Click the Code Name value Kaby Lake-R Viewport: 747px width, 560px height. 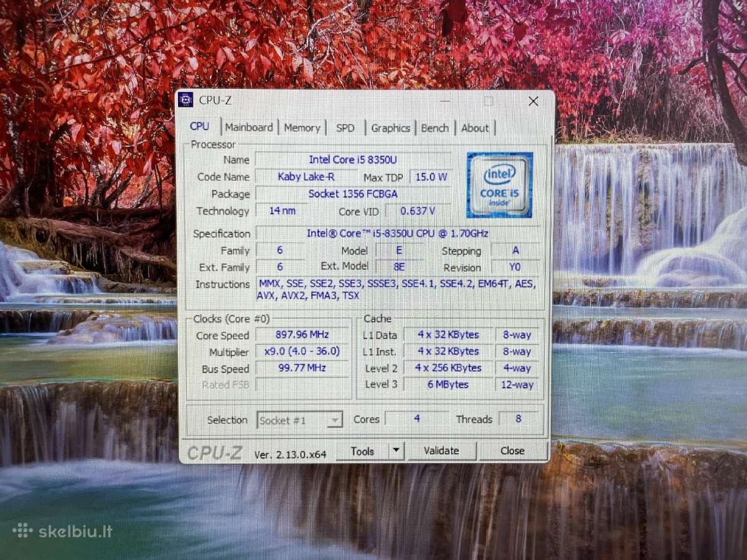click(x=306, y=177)
